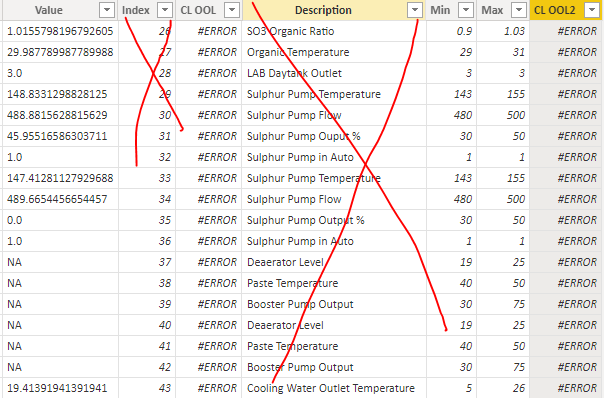The image size is (604, 398).
Task: Click the value 148.8331298828125
Action: tap(57, 94)
